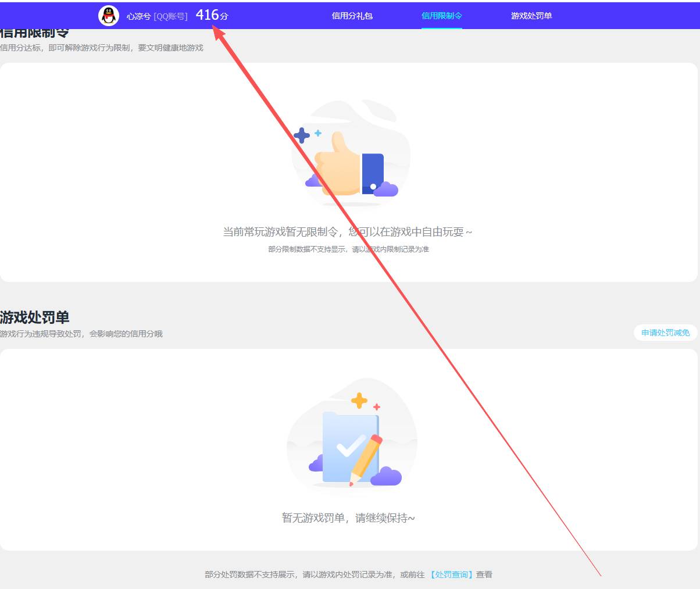Click the QQ penguin avatar

tap(108, 15)
